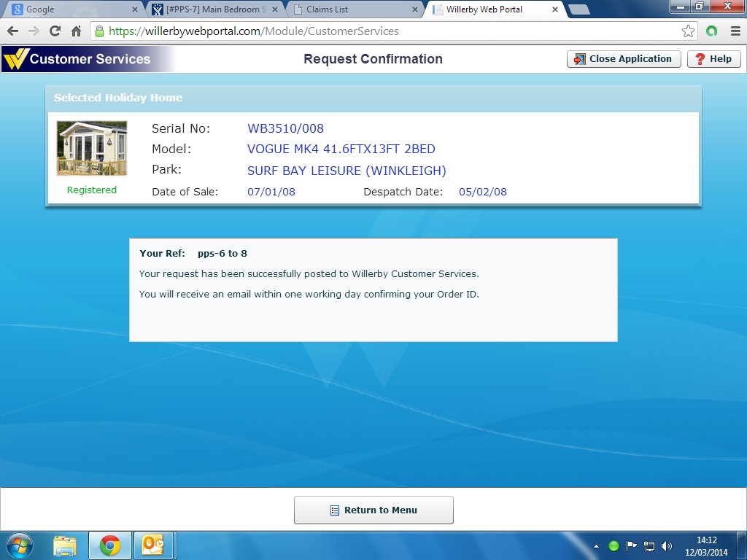Go back using the browser back arrow
Screen dimensions: 747x560
(13, 31)
